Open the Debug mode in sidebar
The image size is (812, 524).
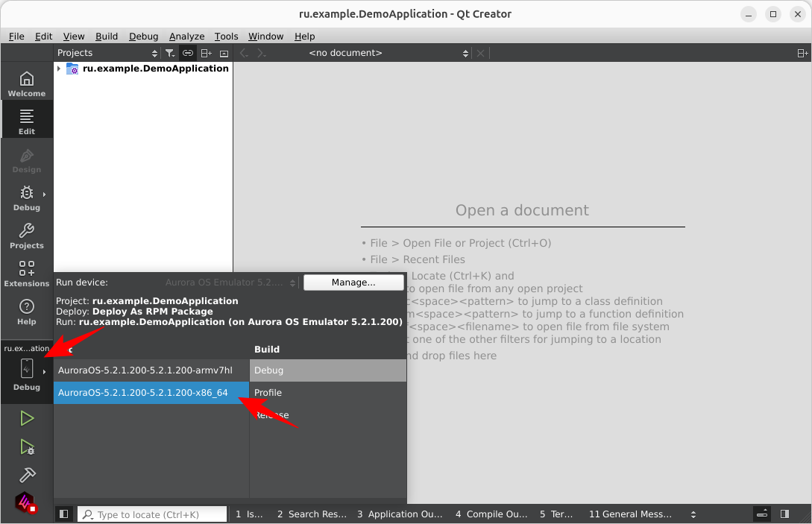click(26, 198)
